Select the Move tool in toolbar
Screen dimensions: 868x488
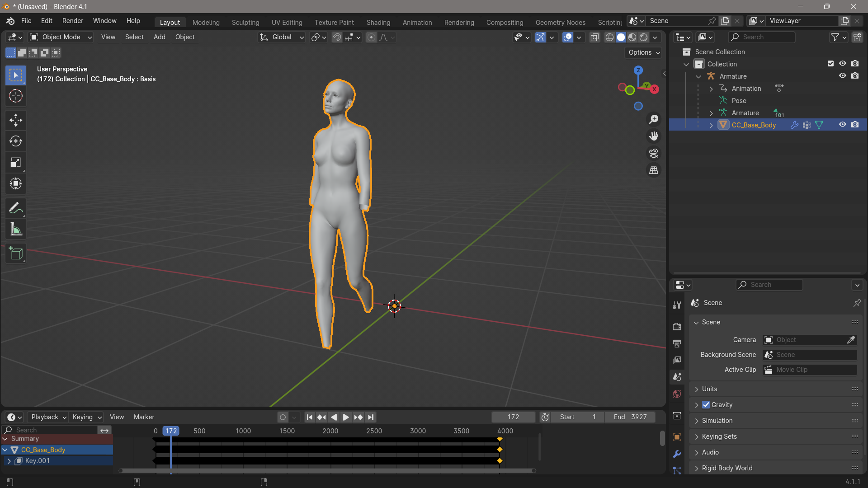(16, 120)
